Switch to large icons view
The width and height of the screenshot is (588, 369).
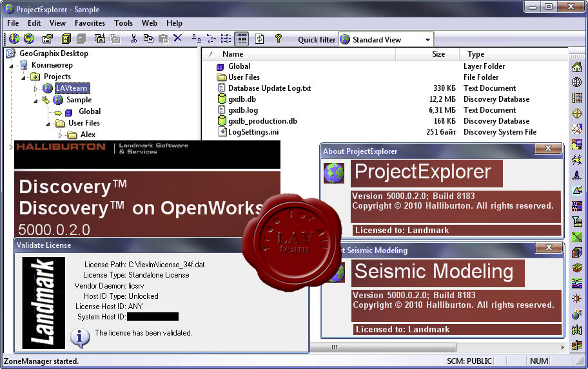tap(196, 39)
